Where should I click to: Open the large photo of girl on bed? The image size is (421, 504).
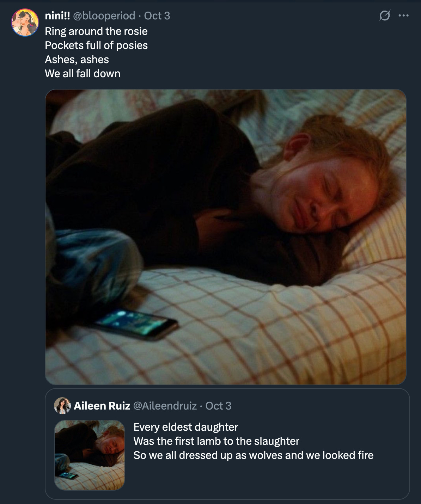coord(226,237)
